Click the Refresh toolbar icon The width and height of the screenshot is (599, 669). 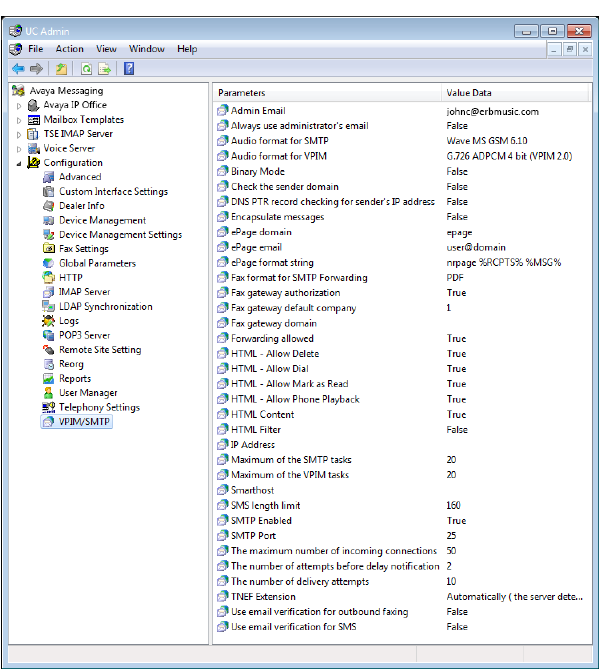[87, 68]
